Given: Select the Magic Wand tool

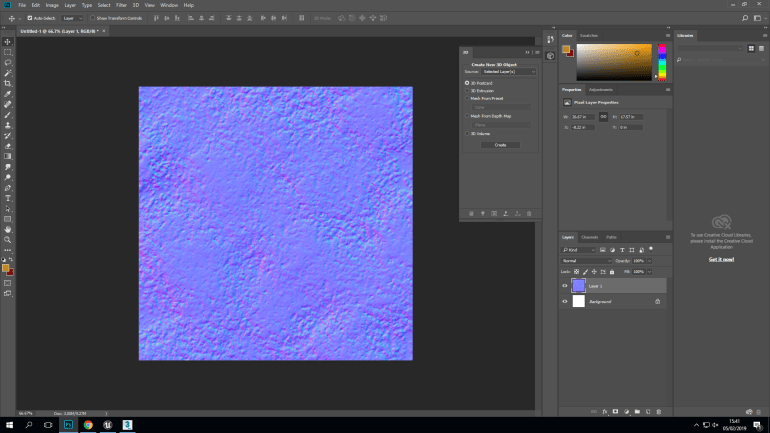Looking at the screenshot, I should [x=7, y=73].
